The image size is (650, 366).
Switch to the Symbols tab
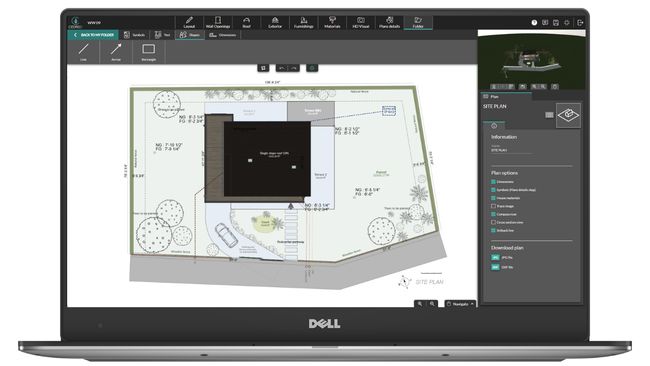coord(134,35)
